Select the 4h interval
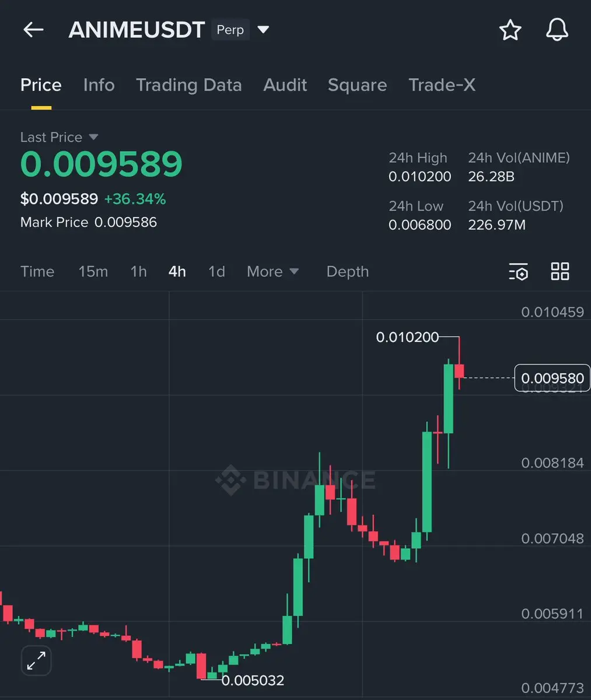This screenshot has height=700, width=591. 177,271
